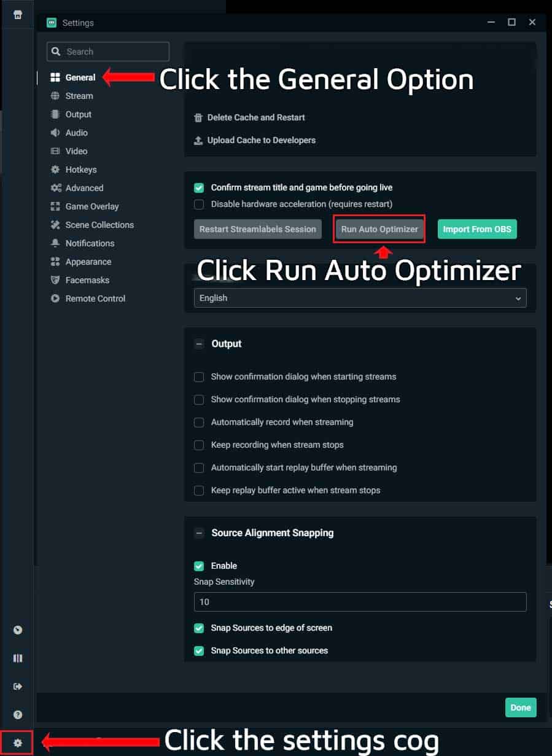Click the search magnifier icon
The width and height of the screenshot is (552, 756).
coord(56,52)
